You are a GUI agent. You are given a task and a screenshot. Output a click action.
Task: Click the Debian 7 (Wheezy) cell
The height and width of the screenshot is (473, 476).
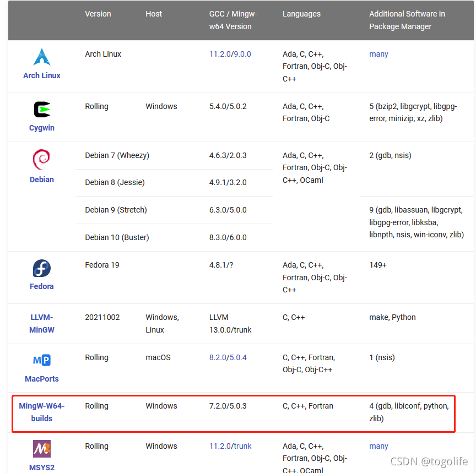[x=117, y=155]
